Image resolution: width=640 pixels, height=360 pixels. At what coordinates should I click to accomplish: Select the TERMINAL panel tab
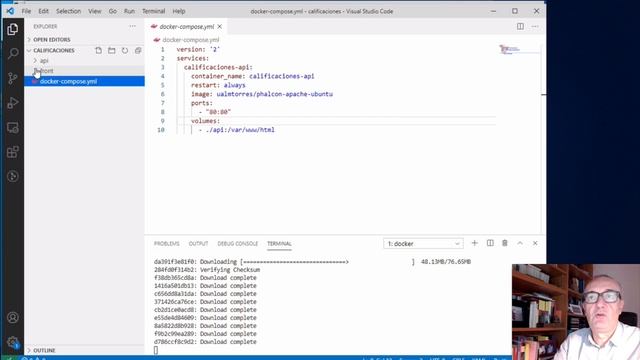point(279,243)
